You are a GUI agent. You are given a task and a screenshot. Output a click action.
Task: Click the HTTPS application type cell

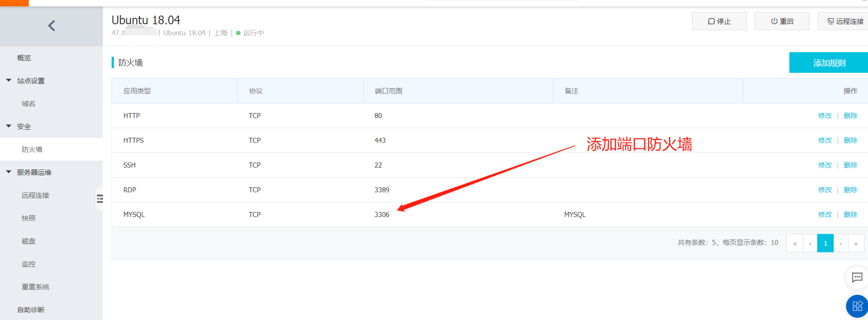click(x=134, y=140)
